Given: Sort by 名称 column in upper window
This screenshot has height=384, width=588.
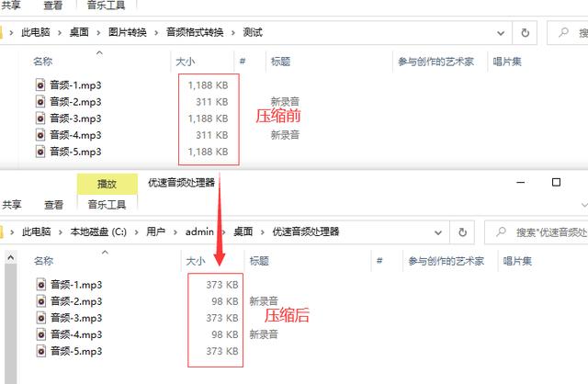Looking at the screenshot, I should tap(43, 62).
